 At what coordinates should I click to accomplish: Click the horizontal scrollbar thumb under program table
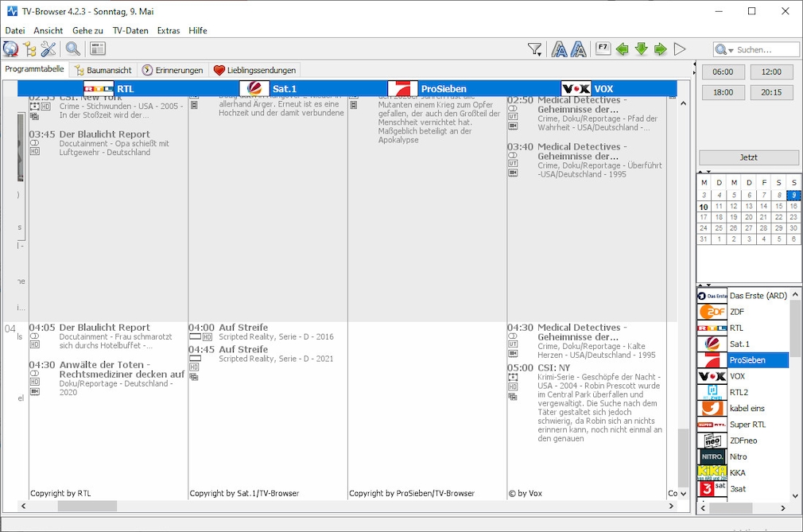point(87,506)
